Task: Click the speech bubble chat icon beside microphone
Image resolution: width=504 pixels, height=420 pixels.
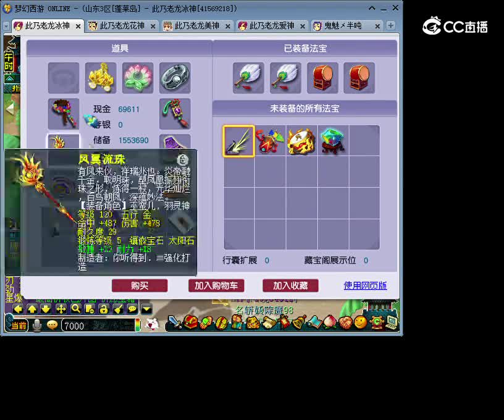Action: pos(52,325)
